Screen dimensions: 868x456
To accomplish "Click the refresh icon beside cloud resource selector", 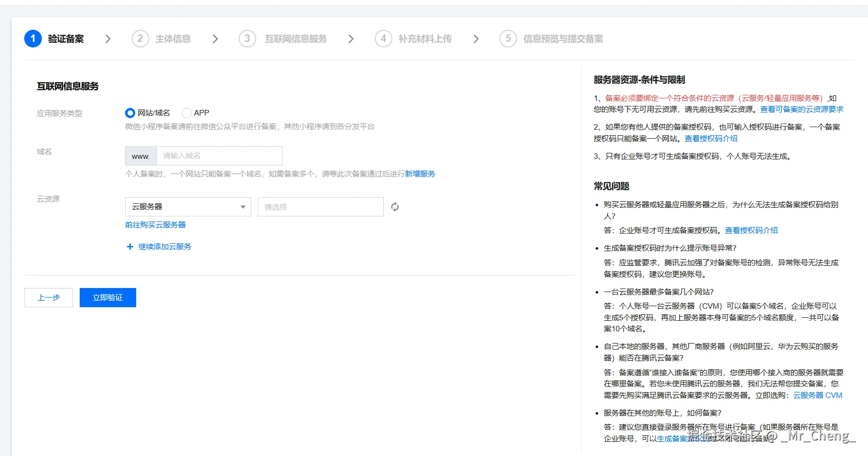I will 395,207.
